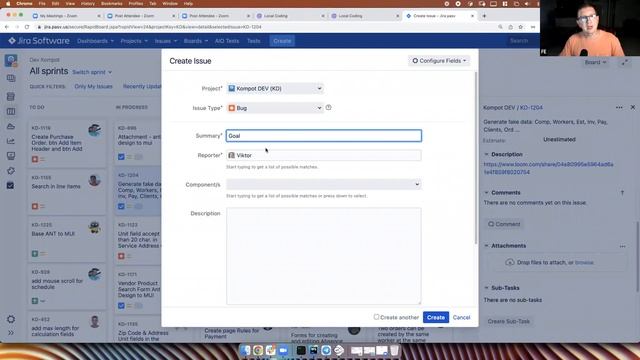Go back with the browser back arrow
This screenshot has width=640, height=360.
[7, 27]
